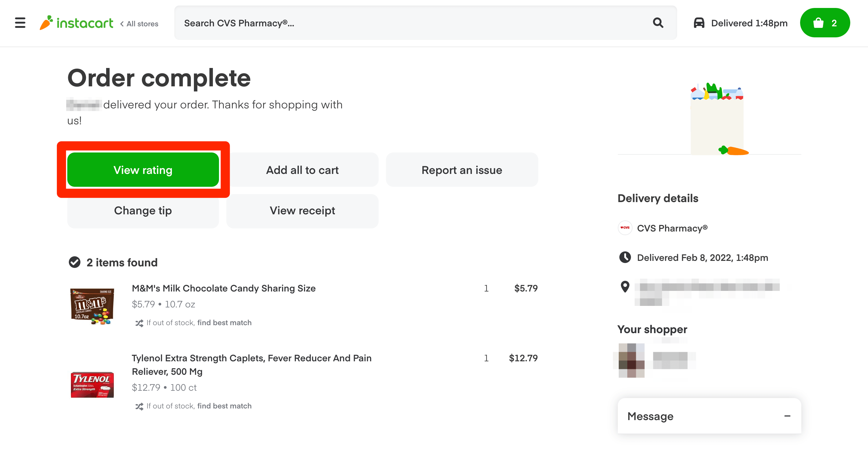Click Tylenol's find best match link
Viewport: 868px width, 455px height.
pyautogui.click(x=224, y=406)
